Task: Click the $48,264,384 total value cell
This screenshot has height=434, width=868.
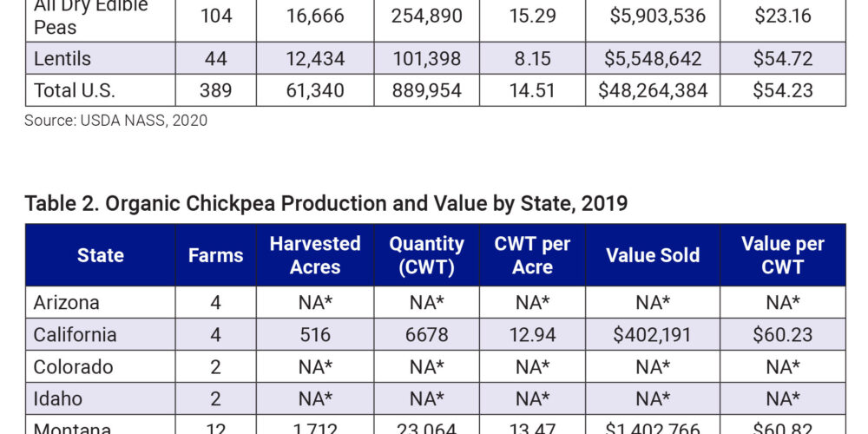Action: pos(652,90)
